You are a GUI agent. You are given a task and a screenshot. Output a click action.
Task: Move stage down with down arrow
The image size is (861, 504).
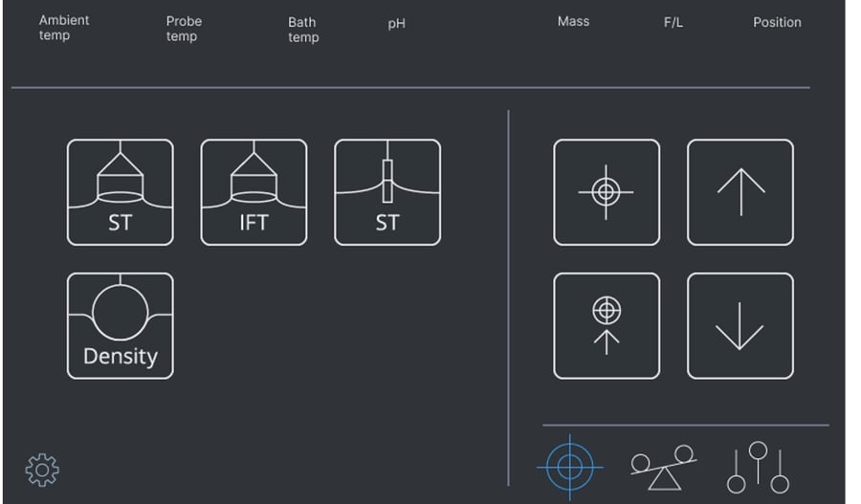[740, 325]
